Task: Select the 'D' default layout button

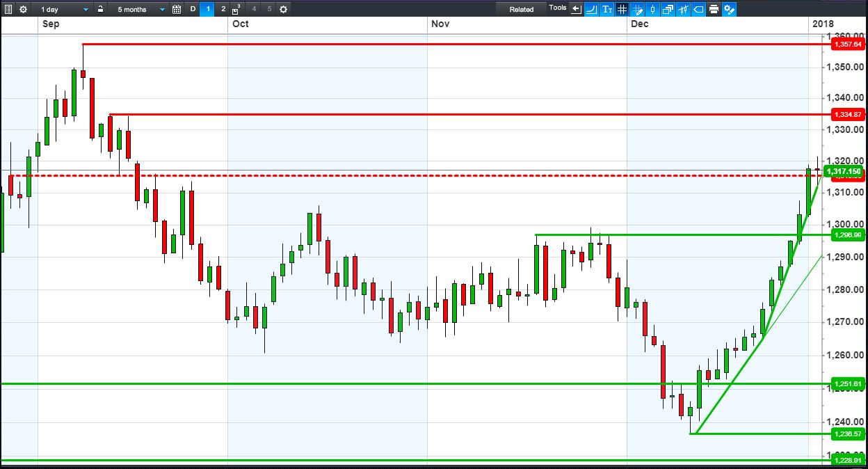Action: pos(193,9)
